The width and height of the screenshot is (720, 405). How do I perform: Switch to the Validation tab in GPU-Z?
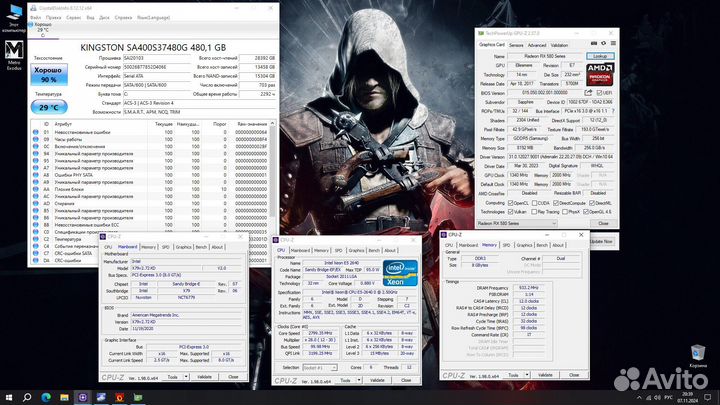coord(559,45)
